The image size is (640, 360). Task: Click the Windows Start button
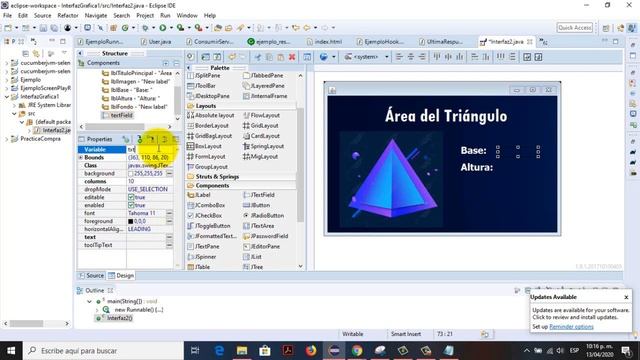pyautogui.click(x=11, y=351)
